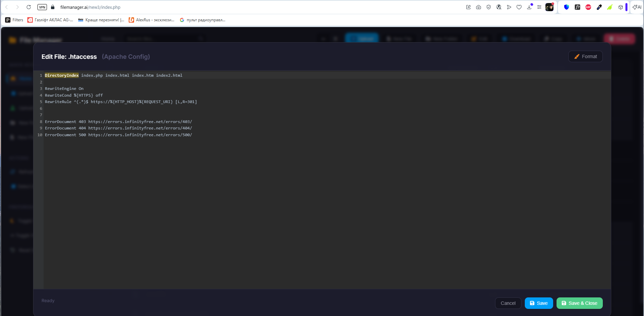
Task: Click the AdBlock Plus extension icon
Action: [x=588, y=7]
